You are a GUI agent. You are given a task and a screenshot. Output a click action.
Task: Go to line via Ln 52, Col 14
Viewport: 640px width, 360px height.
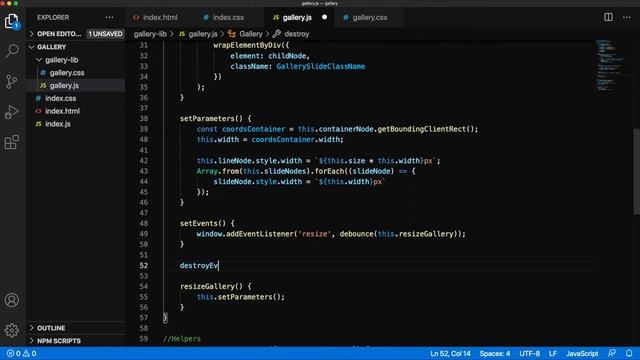coord(450,353)
